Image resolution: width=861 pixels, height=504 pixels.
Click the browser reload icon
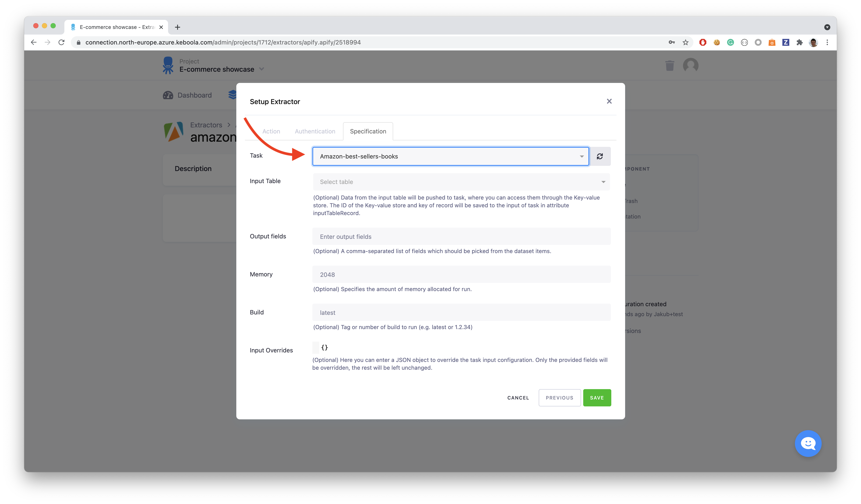pyautogui.click(x=62, y=42)
